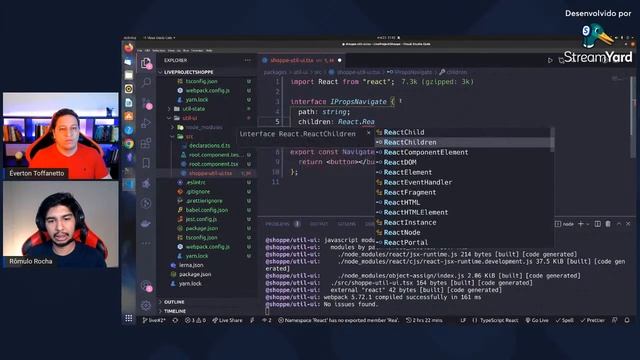The image size is (640, 360).
Task: Click Go Live in status bar
Action: pyautogui.click(x=537, y=320)
